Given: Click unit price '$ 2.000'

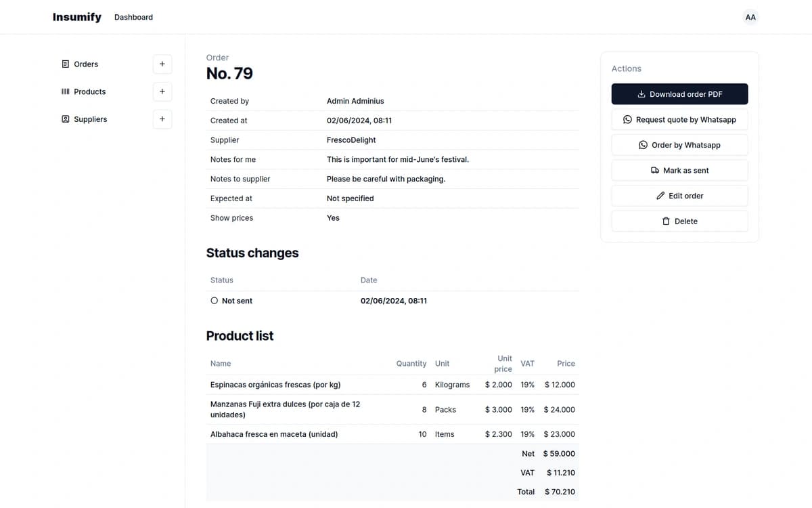Looking at the screenshot, I should (x=499, y=385).
